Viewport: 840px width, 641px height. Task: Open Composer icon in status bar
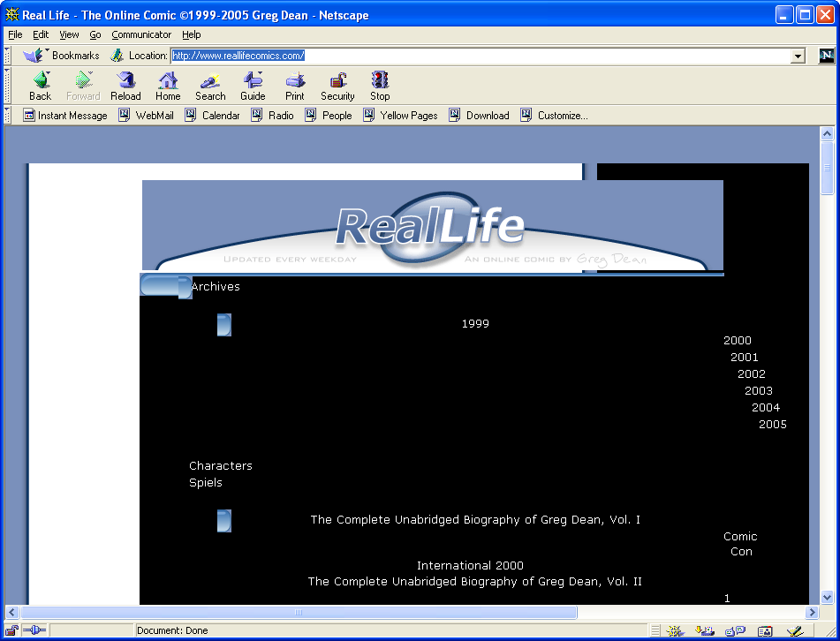(795, 630)
